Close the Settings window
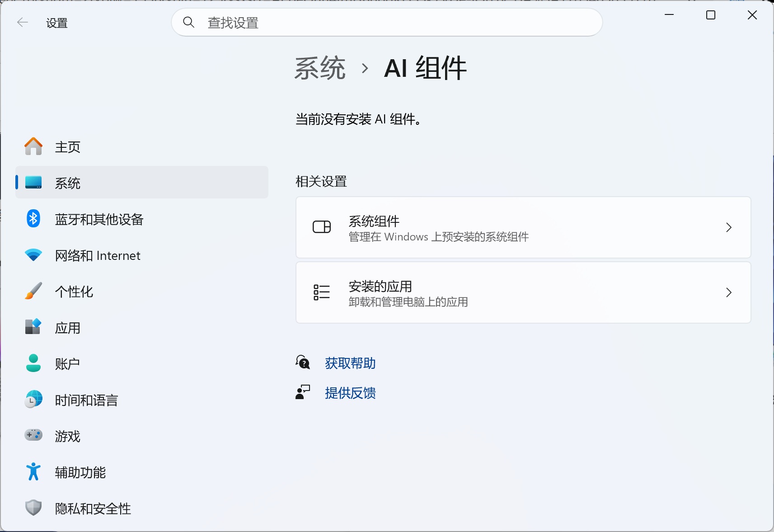Viewport: 774px width, 532px height. pyautogui.click(x=752, y=15)
